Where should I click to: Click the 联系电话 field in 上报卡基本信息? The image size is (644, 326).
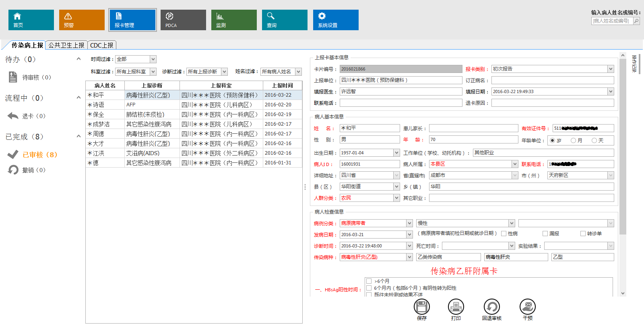tap(401, 103)
